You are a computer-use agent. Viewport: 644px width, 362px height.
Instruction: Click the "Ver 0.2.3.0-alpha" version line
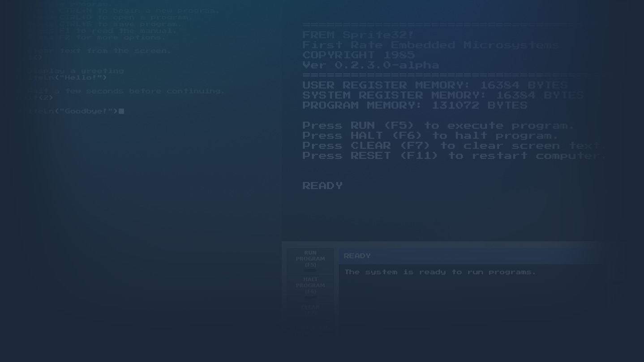tap(371, 65)
